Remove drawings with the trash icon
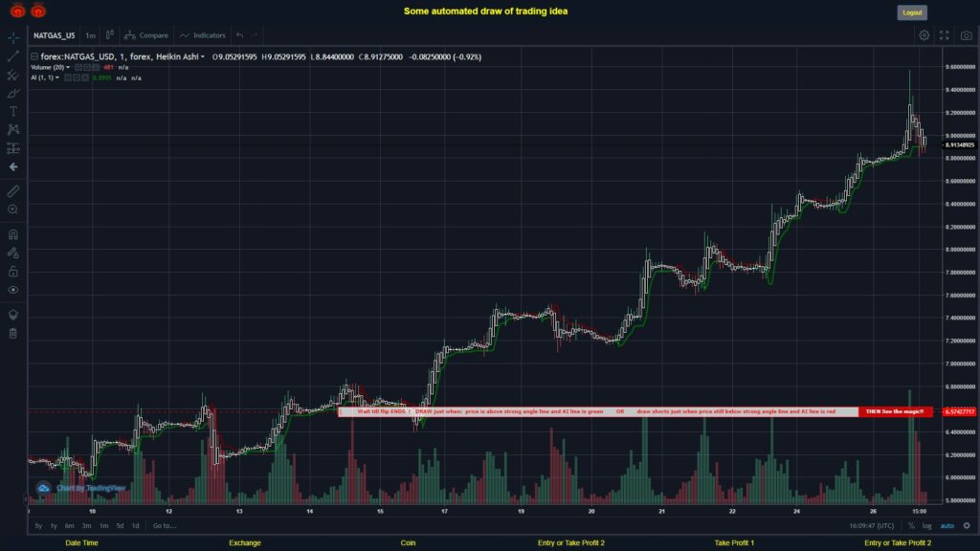 point(13,334)
